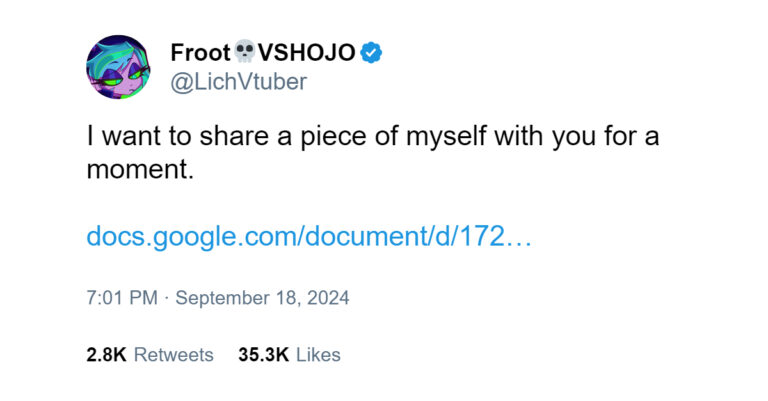Open the @LichVtuber handle link
768x401 pixels.
239,81
